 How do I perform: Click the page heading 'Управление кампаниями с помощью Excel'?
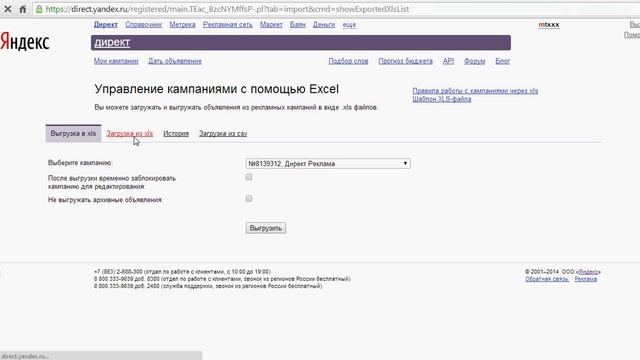(x=217, y=89)
